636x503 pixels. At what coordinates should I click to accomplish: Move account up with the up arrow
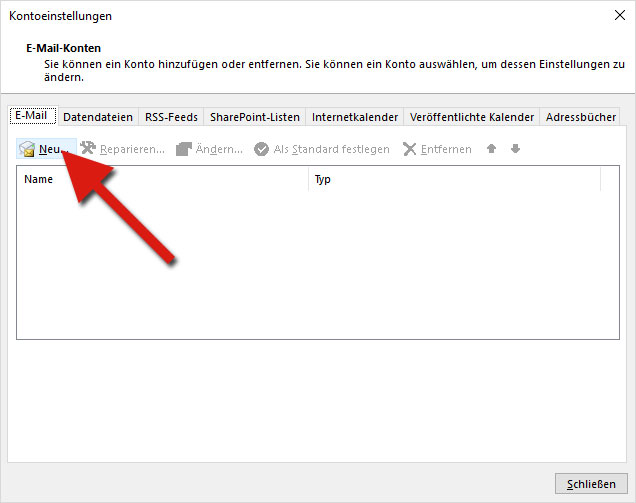pyautogui.click(x=491, y=149)
